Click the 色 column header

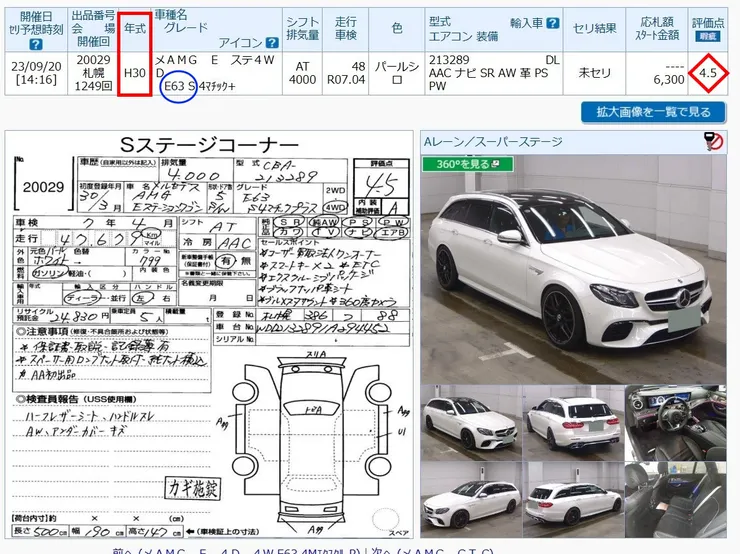click(x=397, y=29)
